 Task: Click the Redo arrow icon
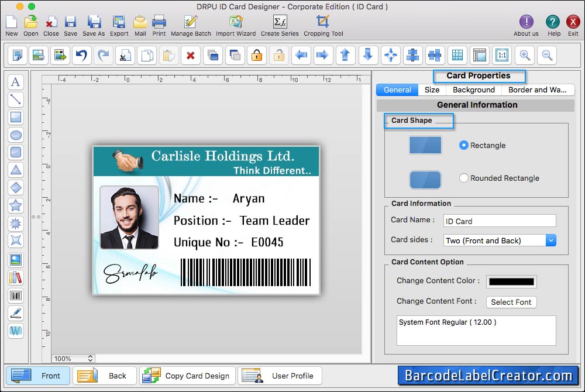click(104, 55)
